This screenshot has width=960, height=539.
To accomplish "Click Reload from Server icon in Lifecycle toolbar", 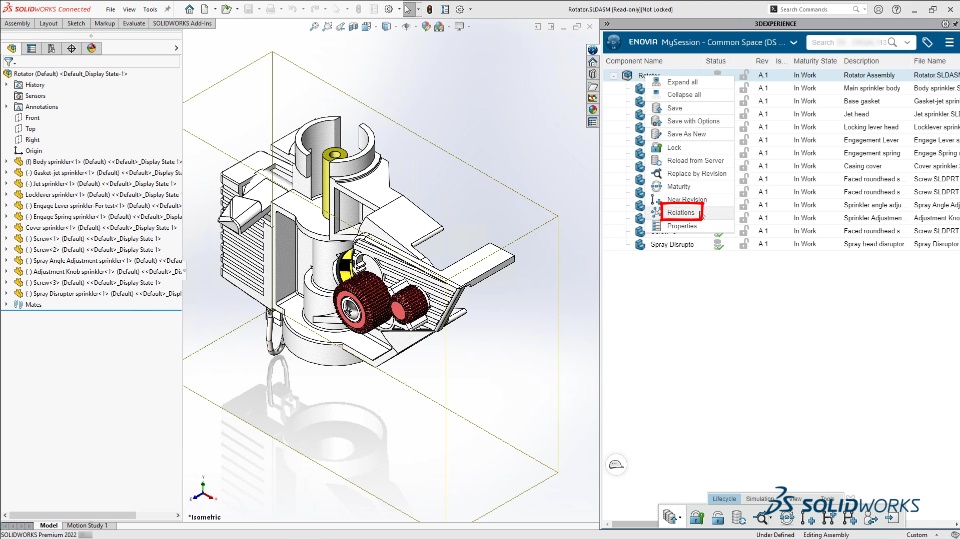I will click(739, 518).
